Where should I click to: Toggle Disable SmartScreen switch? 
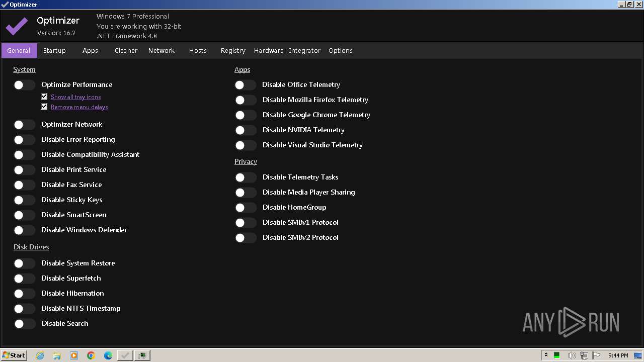point(24,215)
